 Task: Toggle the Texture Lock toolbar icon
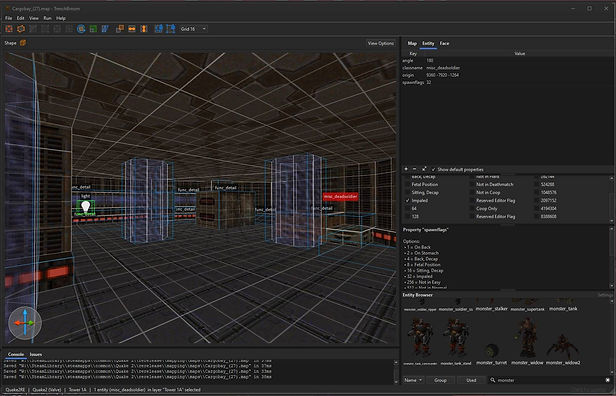point(159,29)
